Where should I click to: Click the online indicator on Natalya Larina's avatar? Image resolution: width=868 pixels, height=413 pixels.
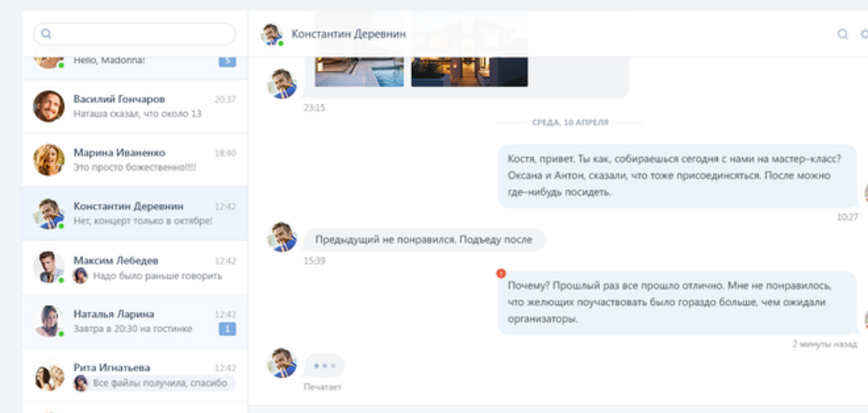[x=62, y=333]
